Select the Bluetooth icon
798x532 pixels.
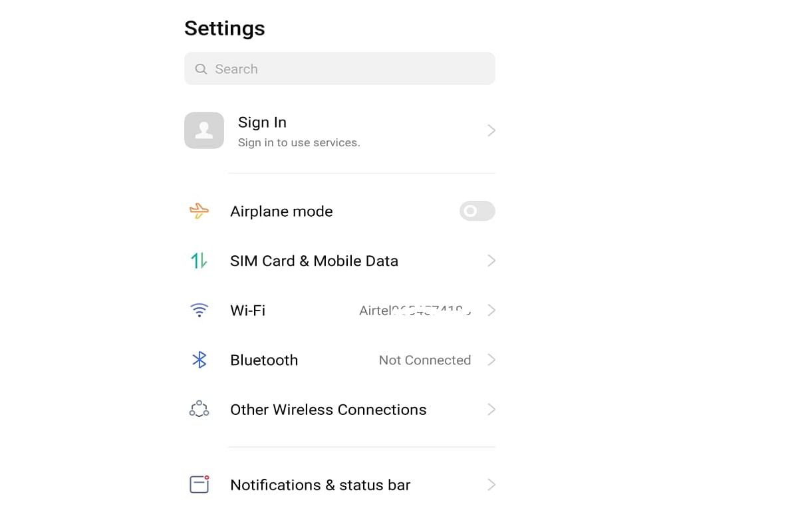198,360
